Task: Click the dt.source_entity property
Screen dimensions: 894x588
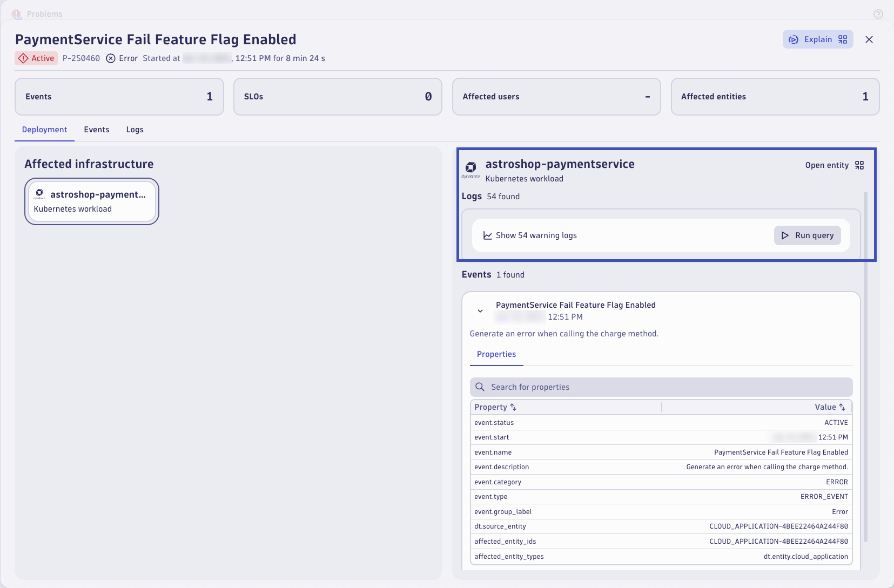Action: (x=500, y=526)
